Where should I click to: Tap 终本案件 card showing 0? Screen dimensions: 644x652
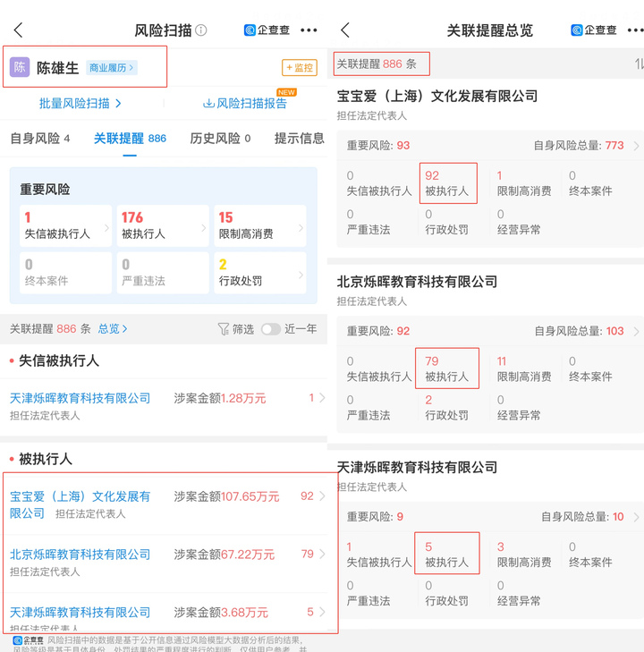point(65,273)
